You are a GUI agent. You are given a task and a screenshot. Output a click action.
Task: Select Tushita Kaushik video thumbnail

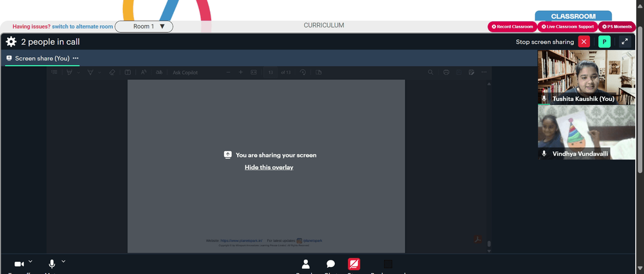pyautogui.click(x=586, y=78)
